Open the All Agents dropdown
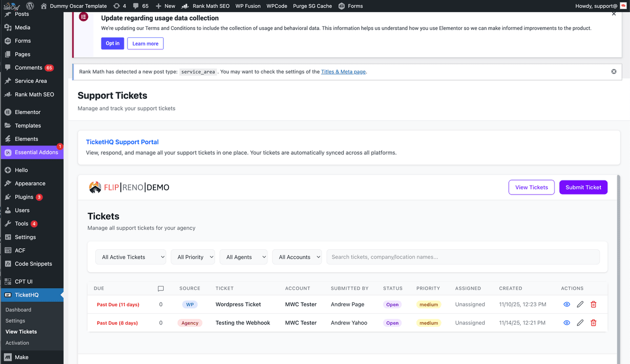This screenshot has width=630, height=364. [x=244, y=257]
